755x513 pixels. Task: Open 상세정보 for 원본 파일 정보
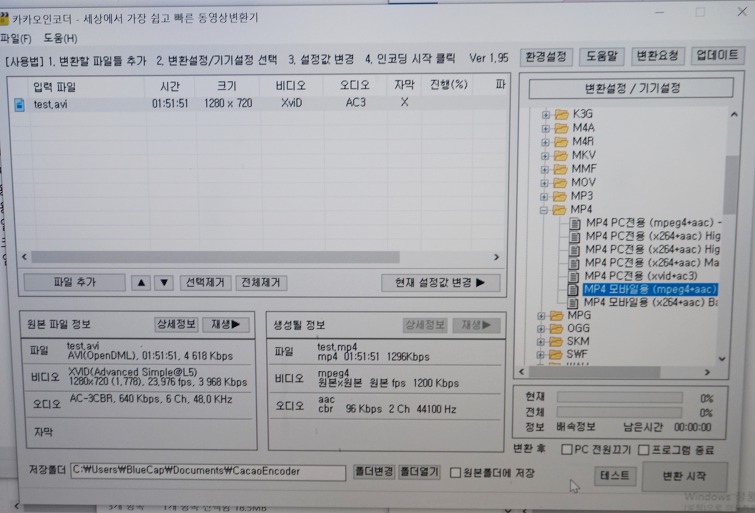176,324
